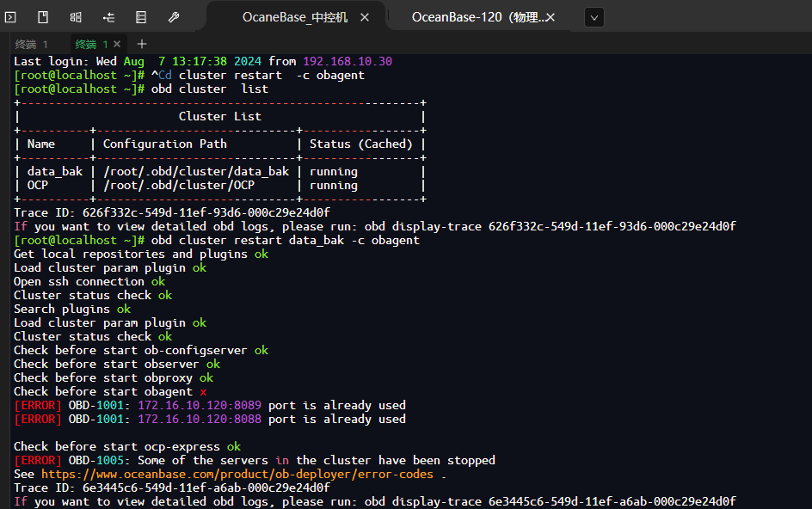Click the 'Open ssh connection' output line
This screenshot has width=812, height=509.
pos(89,282)
